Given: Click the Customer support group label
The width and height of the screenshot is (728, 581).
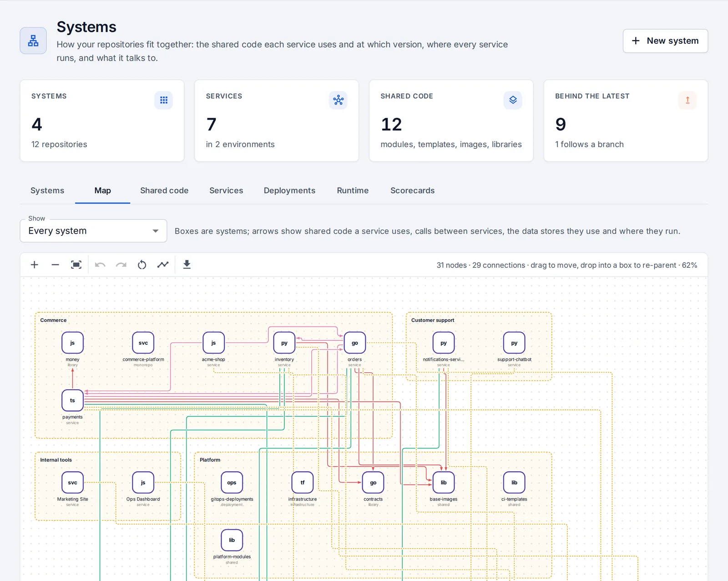Looking at the screenshot, I should click(x=433, y=320).
